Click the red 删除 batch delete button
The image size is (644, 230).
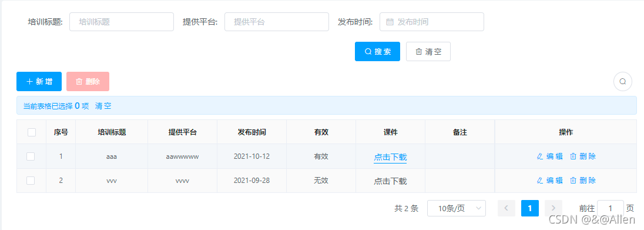pos(88,81)
